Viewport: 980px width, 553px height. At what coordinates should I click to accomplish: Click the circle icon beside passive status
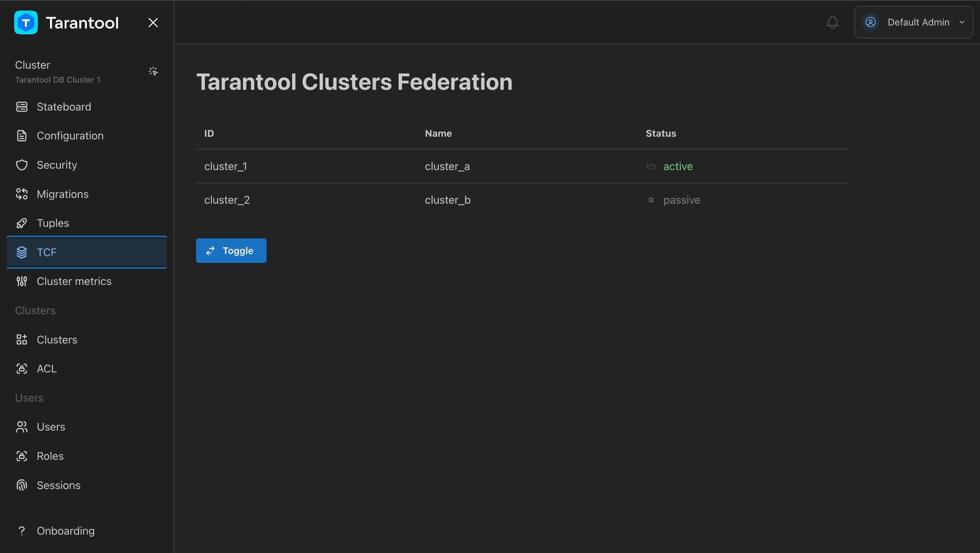pyautogui.click(x=651, y=200)
